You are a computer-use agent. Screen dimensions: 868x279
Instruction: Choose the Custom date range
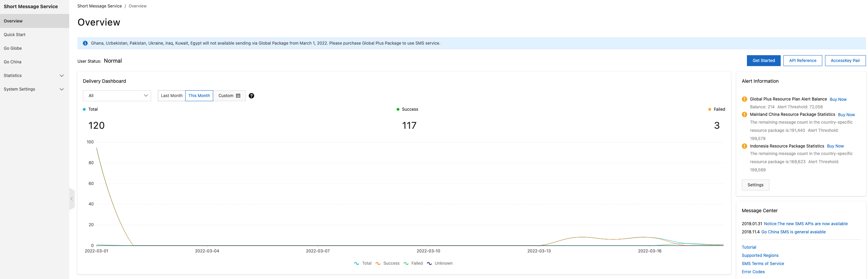click(229, 96)
